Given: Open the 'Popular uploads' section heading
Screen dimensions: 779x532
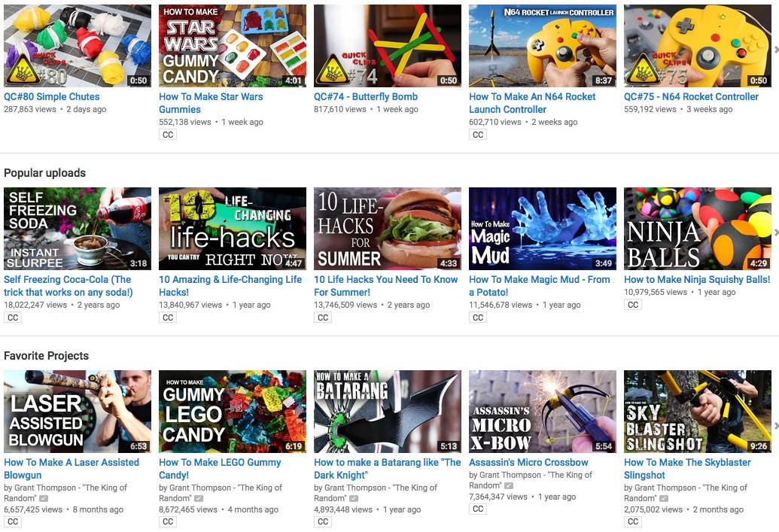Looking at the screenshot, I should point(44,173).
